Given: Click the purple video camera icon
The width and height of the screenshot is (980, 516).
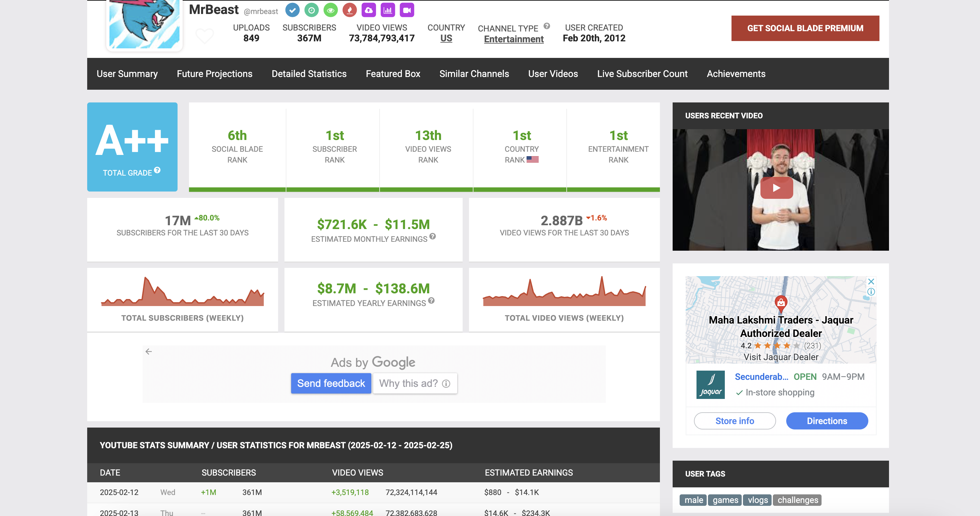Looking at the screenshot, I should tap(407, 10).
